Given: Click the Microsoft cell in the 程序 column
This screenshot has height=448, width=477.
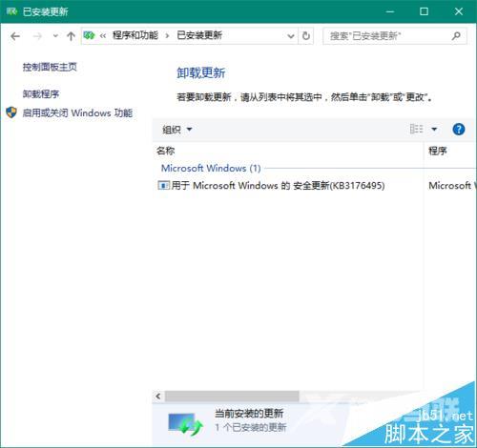Looking at the screenshot, I should click(451, 185).
